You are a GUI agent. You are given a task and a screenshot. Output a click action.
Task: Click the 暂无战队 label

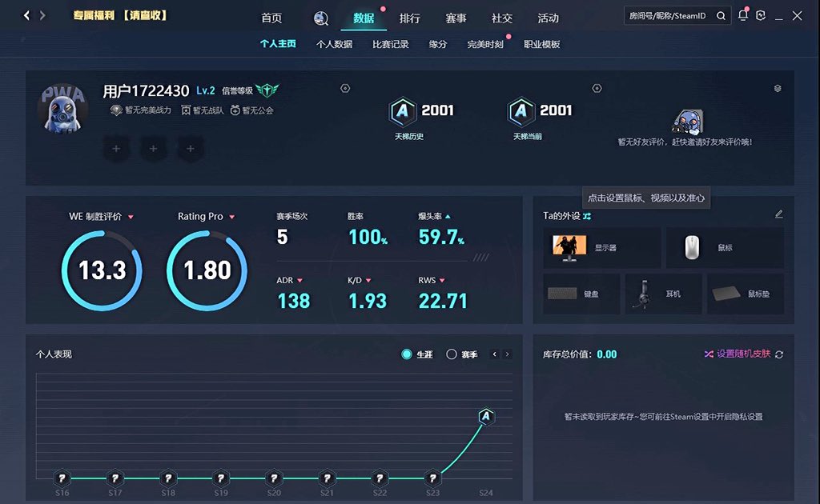[x=203, y=110]
